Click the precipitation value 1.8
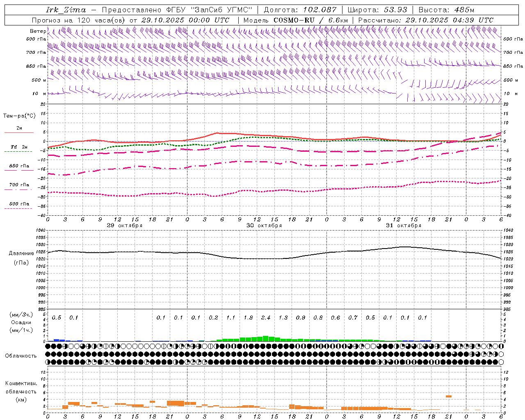This screenshot has width=525, height=420. (x=248, y=317)
